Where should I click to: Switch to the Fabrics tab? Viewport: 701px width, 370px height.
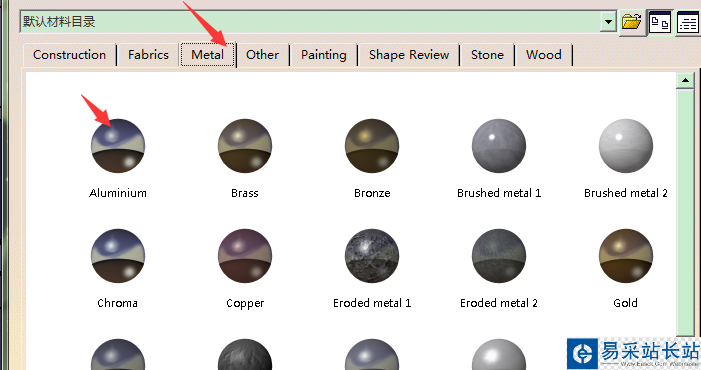pyautogui.click(x=148, y=55)
